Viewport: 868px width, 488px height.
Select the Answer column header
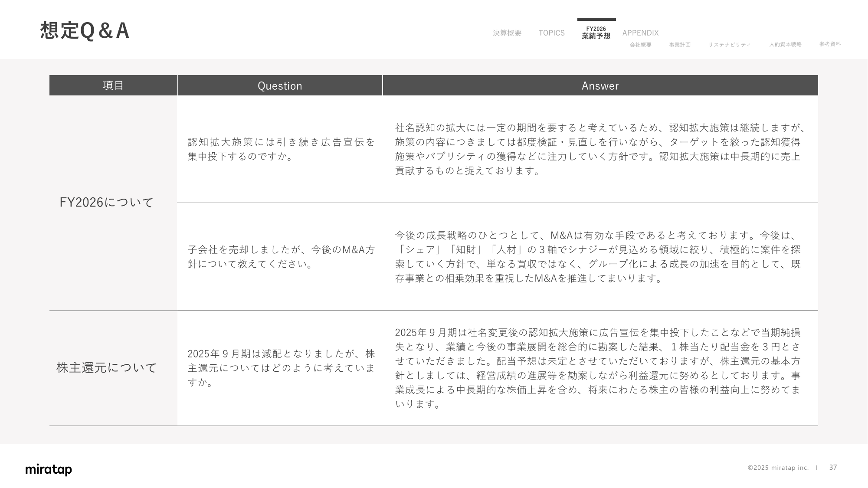[600, 85]
